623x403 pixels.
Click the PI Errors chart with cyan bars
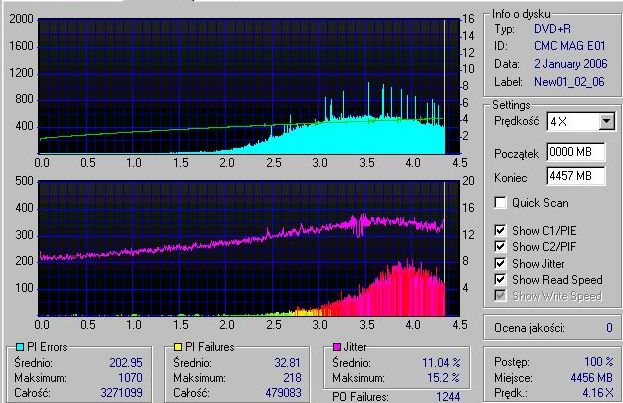coord(249,86)
